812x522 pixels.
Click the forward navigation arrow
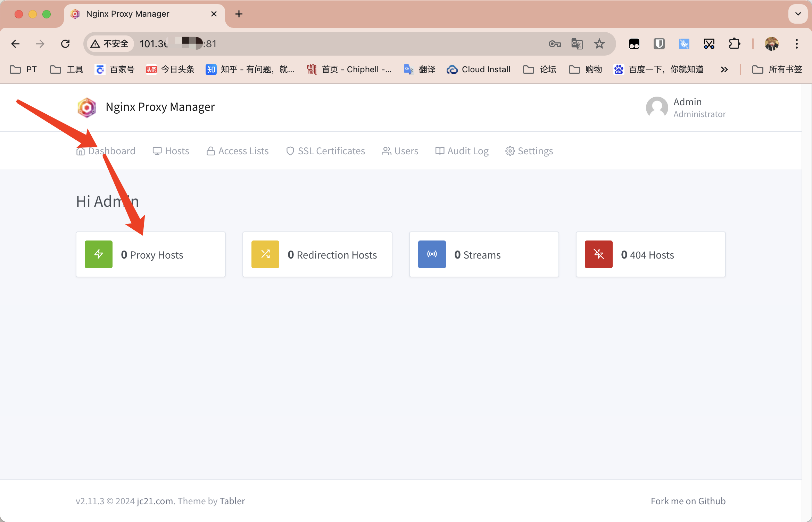pyautogui.click(x=40, y=44)
